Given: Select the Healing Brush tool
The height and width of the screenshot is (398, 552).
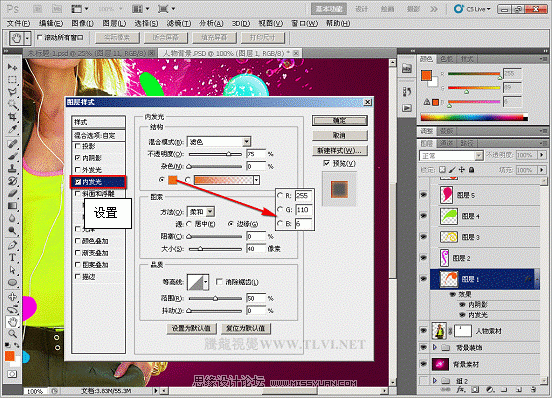Looking at the screenshot, I should pyautogui.click(x=13, y=144).
